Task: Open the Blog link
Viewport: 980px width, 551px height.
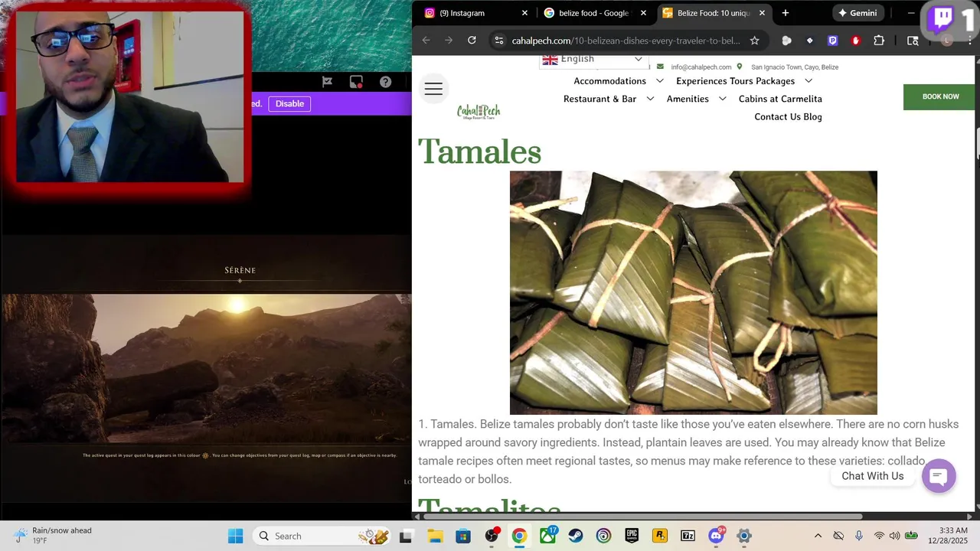Action: tap(812, 117)
